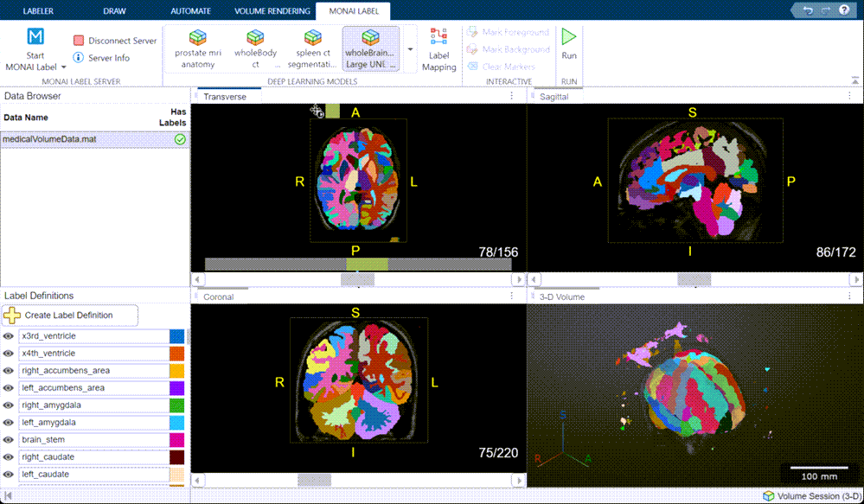Screen dimensions: 864x504
Task: Toggle visibility of brain_stem label
Action: (x=9, y=439)
